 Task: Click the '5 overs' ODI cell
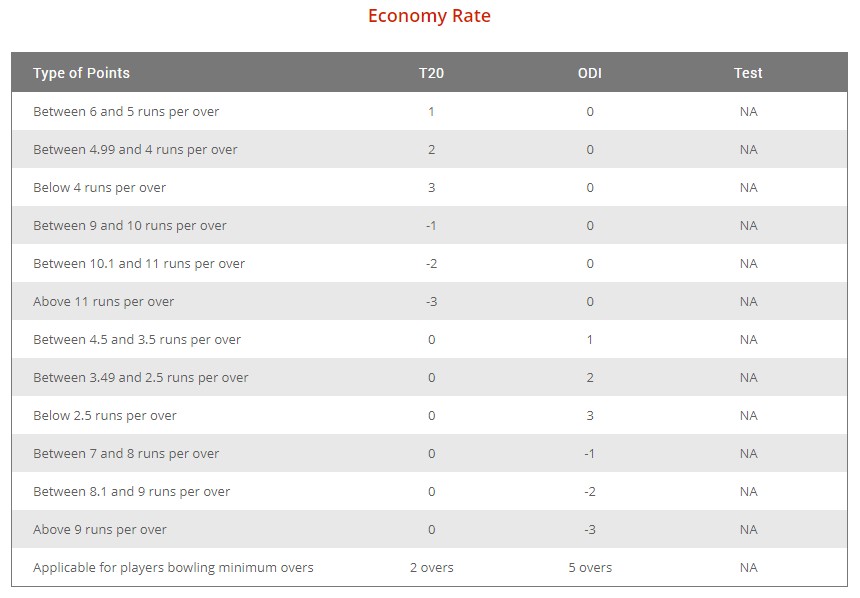pos(590,568)
